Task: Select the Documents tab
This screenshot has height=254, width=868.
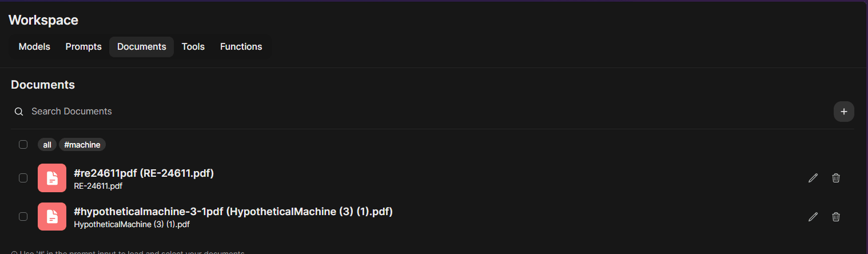Action: [141, 47]
